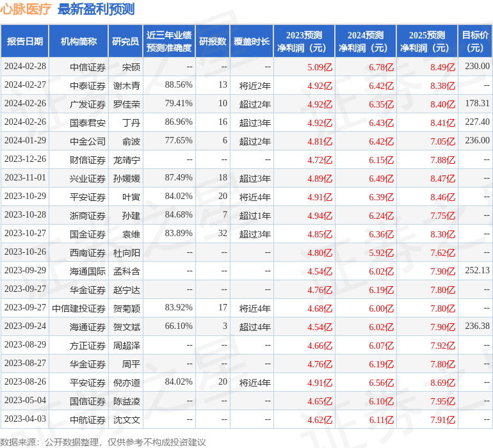Select the date 2024-02-28 cell

click(x=25, y=67)
